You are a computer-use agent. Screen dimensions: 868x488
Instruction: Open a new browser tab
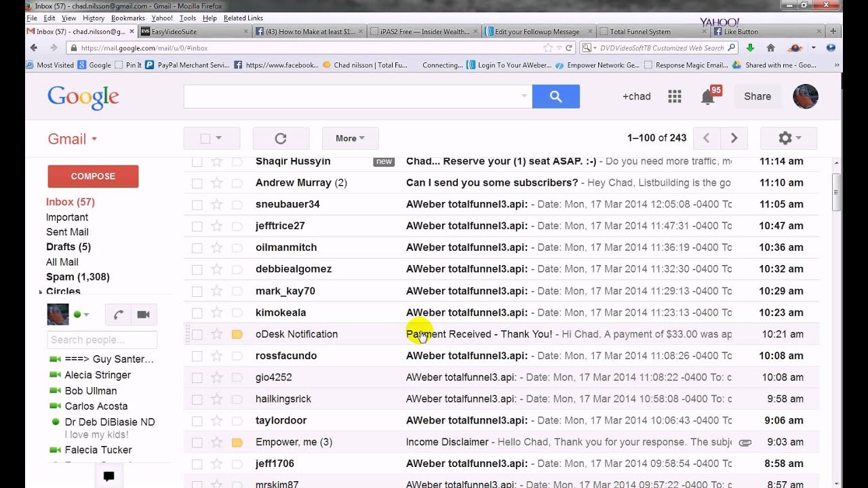[833, 31]
